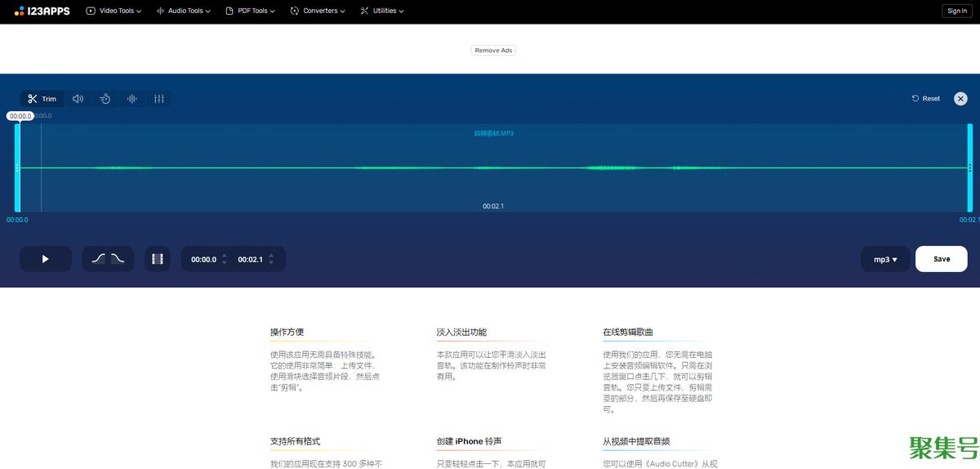Click the Reset button
The image size is (980, 469).
pyautogui.click(x=926, y=99)
